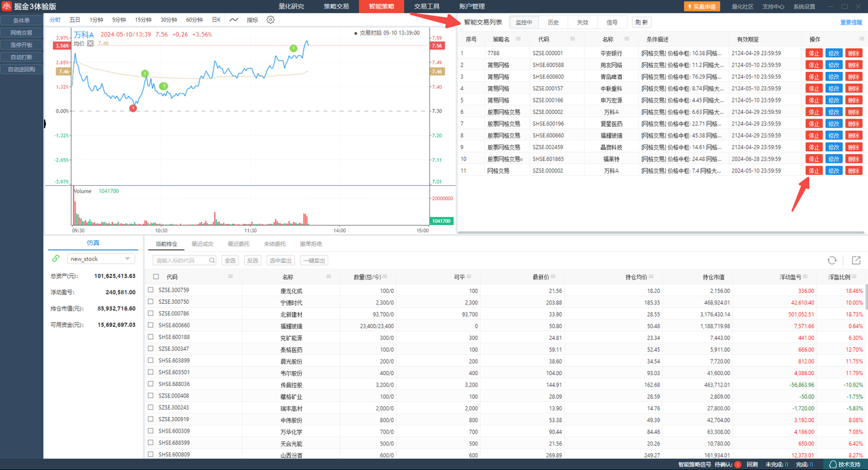Click the refresh icon above holdings table
The height and width of the screenshot is (470, 868).
831,260
